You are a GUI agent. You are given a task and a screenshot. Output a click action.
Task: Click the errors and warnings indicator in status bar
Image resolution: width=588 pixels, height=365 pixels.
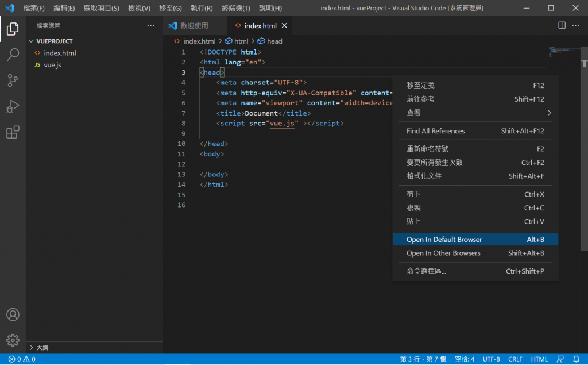22,359
